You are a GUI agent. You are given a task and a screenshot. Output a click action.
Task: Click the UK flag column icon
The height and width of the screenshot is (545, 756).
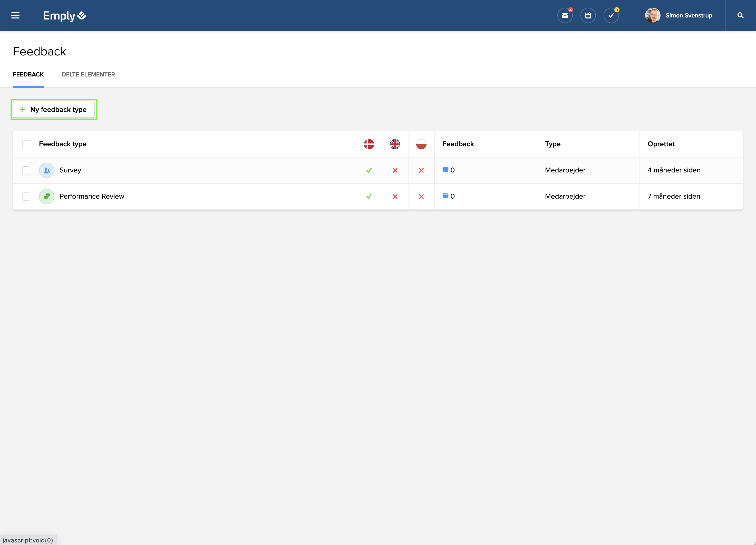point(395,144)
